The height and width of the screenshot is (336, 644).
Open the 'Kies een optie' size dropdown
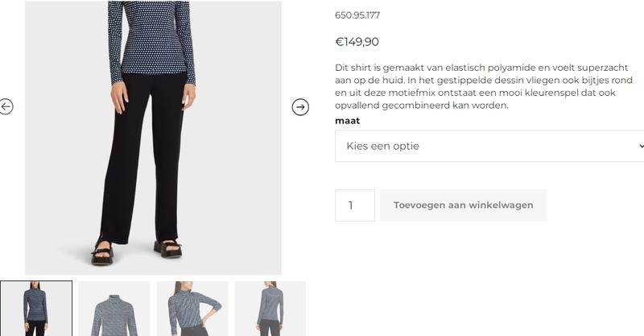(489, 146)
